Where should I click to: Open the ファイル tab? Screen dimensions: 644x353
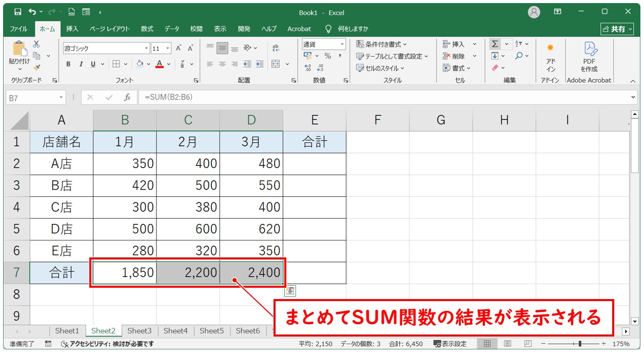click(x=19, y=29)
